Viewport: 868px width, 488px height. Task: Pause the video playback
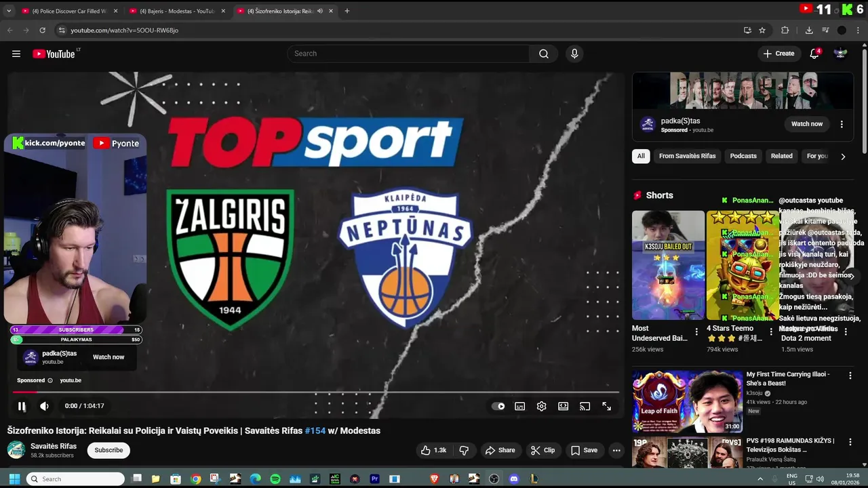coord(22,406)
